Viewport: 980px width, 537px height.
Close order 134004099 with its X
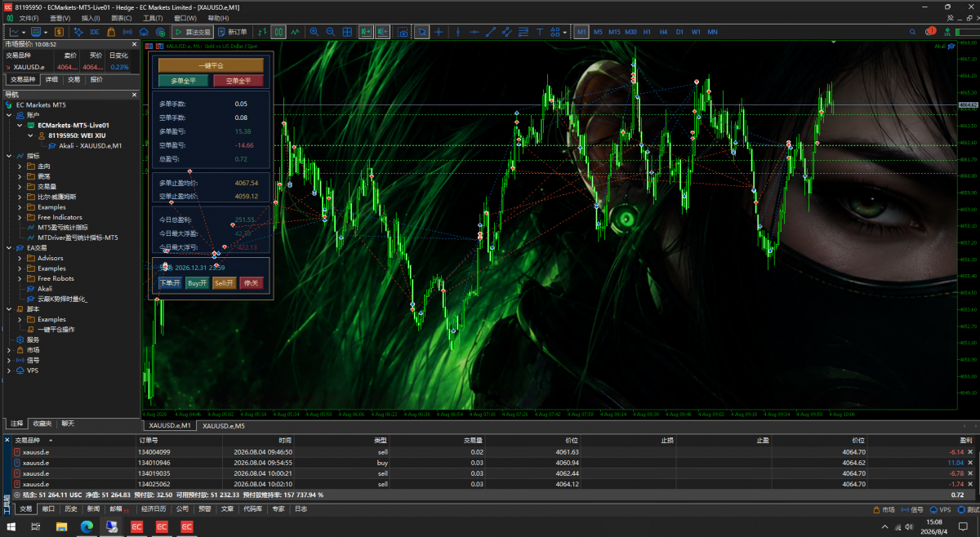tap(970, 452)
